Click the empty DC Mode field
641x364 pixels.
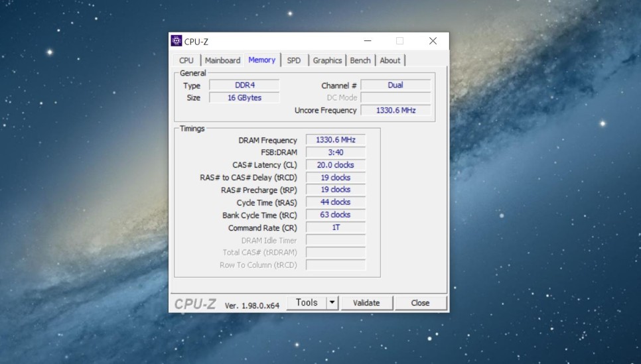click(x=395, y=97)
